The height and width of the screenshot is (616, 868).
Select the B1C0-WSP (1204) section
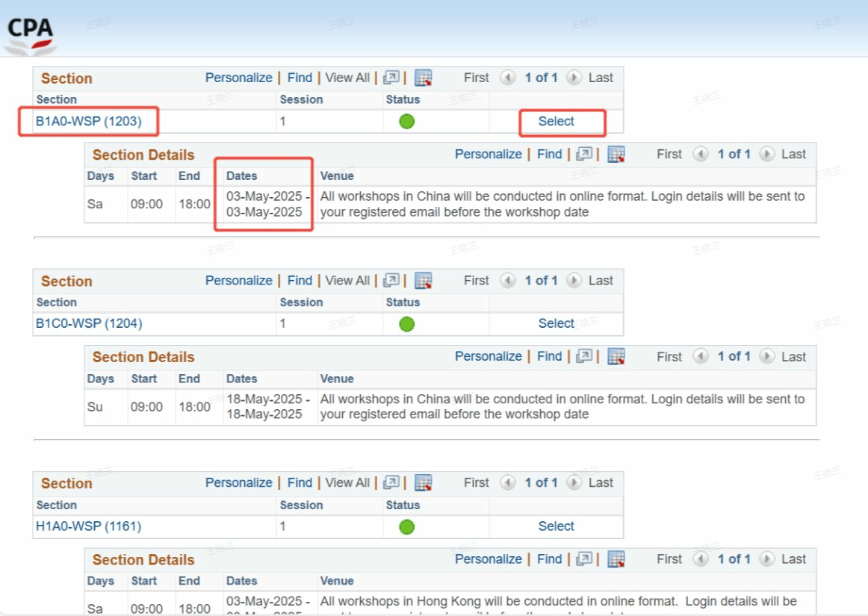556,323
